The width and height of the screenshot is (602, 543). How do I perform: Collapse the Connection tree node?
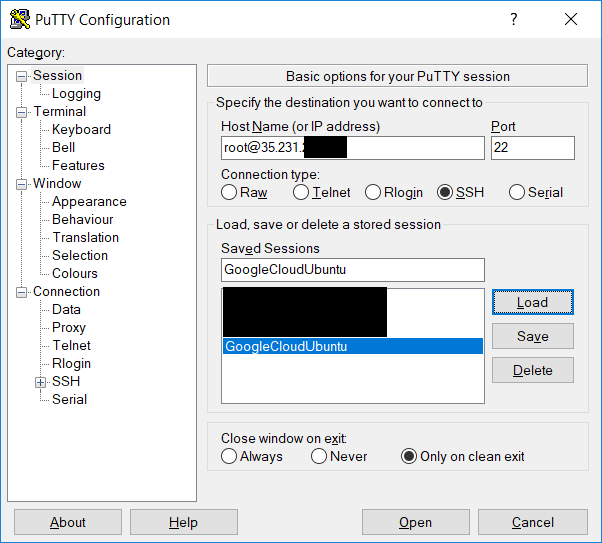click(21, 293)
